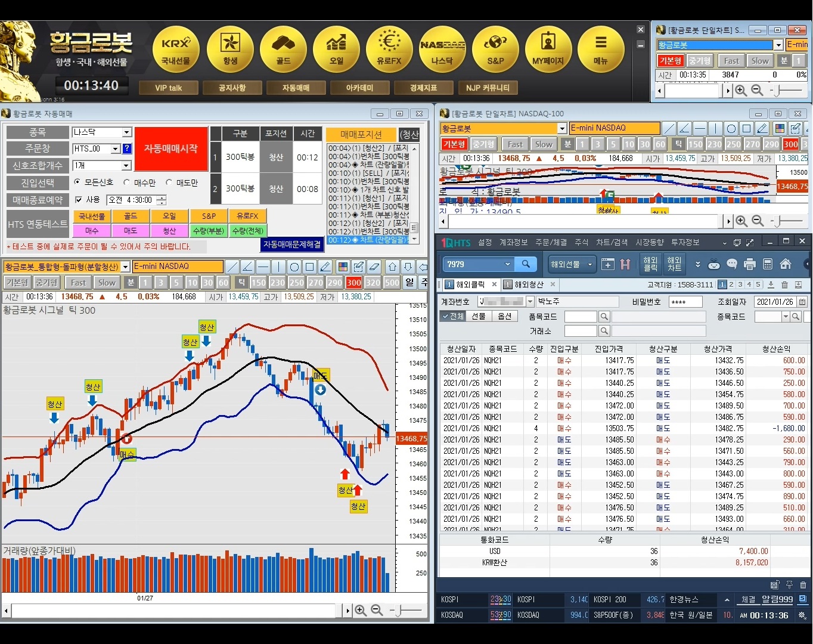Open the S&P market icon
Screen dimensions: 813x644
[495, 49]
